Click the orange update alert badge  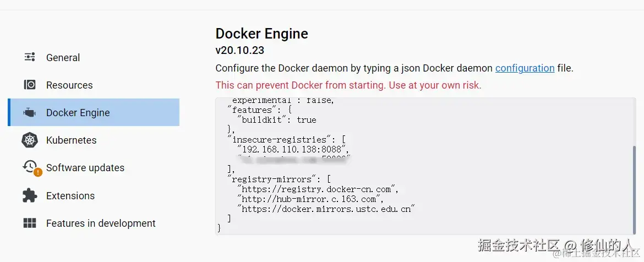37,172
